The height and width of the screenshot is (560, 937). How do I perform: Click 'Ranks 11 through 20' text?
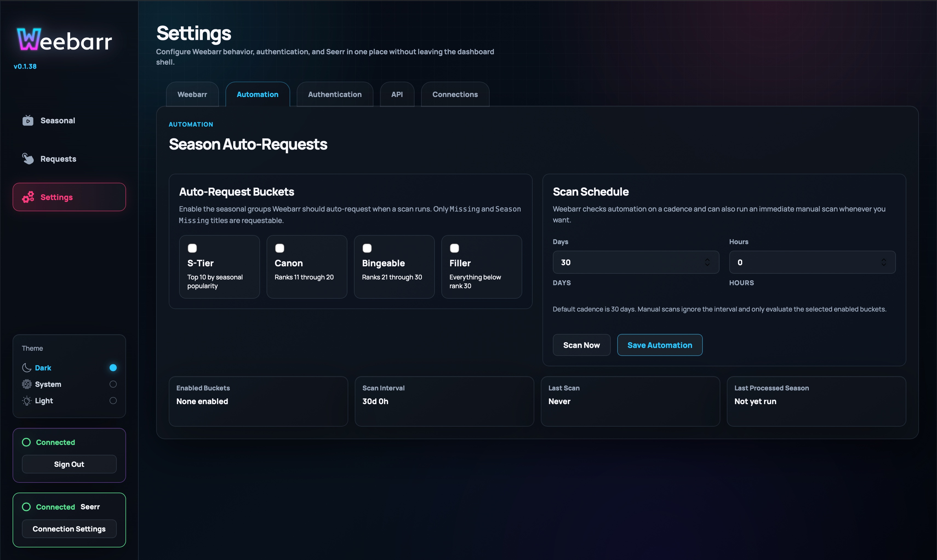304,277
